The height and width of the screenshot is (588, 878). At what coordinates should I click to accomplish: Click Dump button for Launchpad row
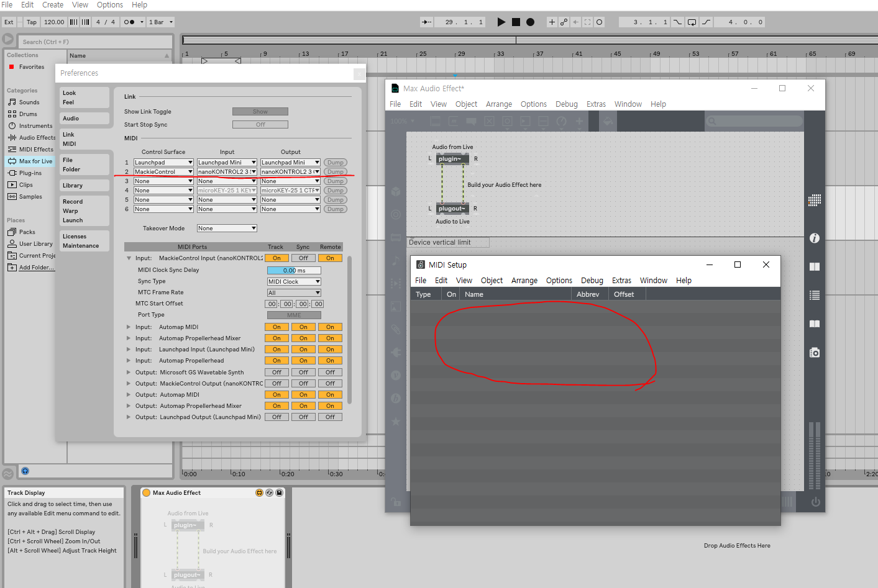(336, 162)
